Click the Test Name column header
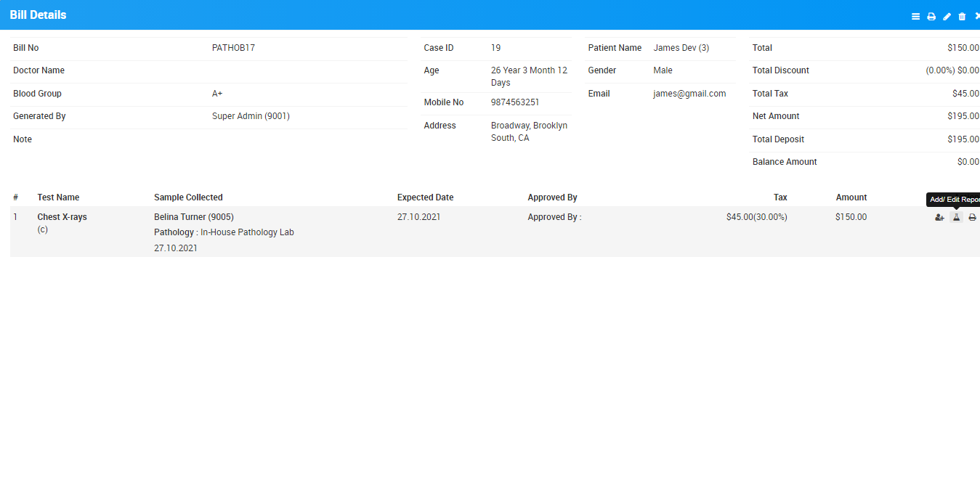Screen dimensions: 980x477 pos(58,197)
